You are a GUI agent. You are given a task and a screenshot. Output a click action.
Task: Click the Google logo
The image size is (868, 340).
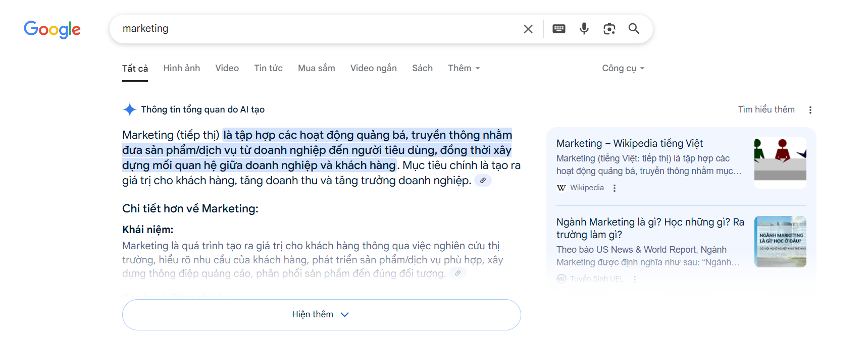[52, 29]
